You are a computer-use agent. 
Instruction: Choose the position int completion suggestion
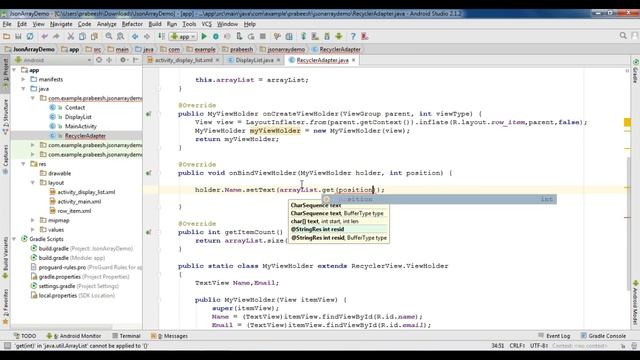click(x=439, y=199)
